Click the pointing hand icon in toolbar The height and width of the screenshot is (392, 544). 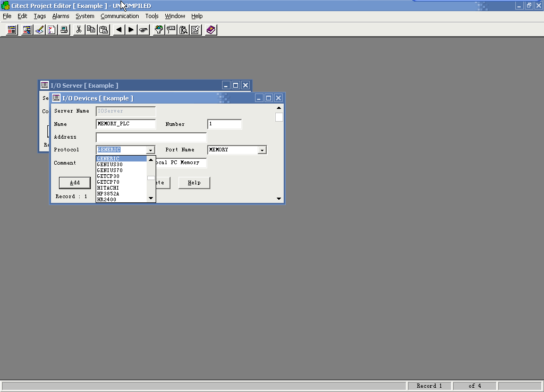(143, 30)
